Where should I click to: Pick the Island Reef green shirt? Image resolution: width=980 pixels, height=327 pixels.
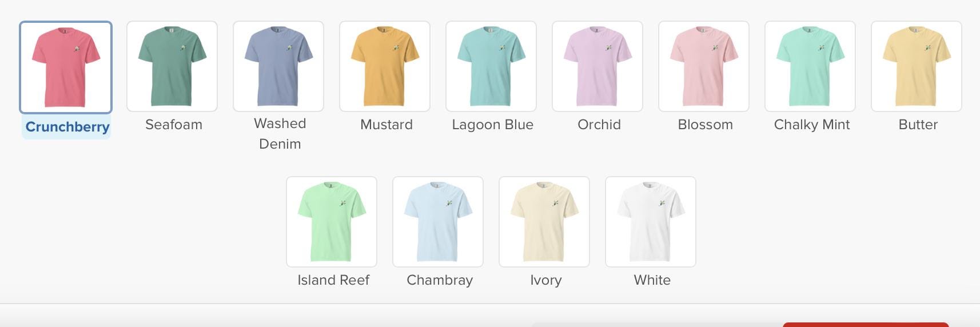(x=332, y=222)
